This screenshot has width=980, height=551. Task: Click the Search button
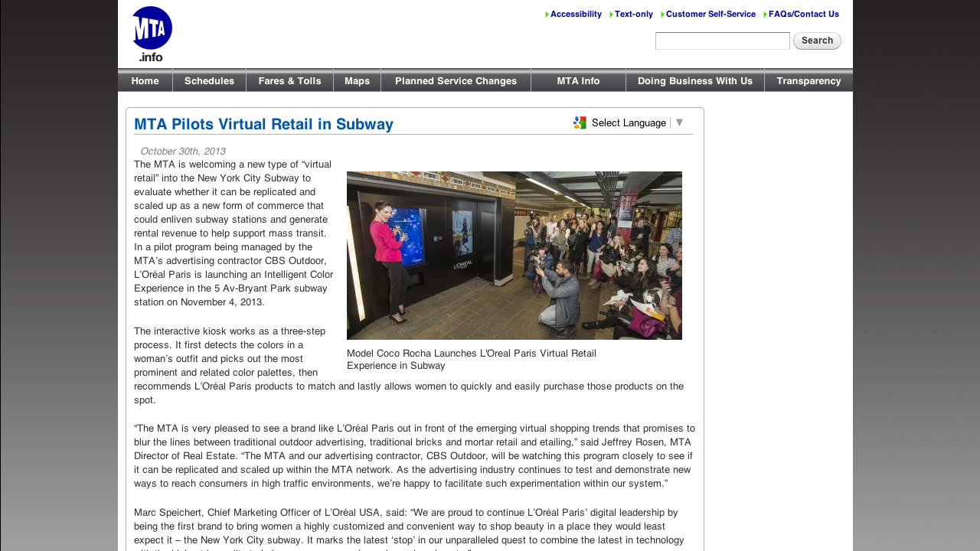[817, 41]
